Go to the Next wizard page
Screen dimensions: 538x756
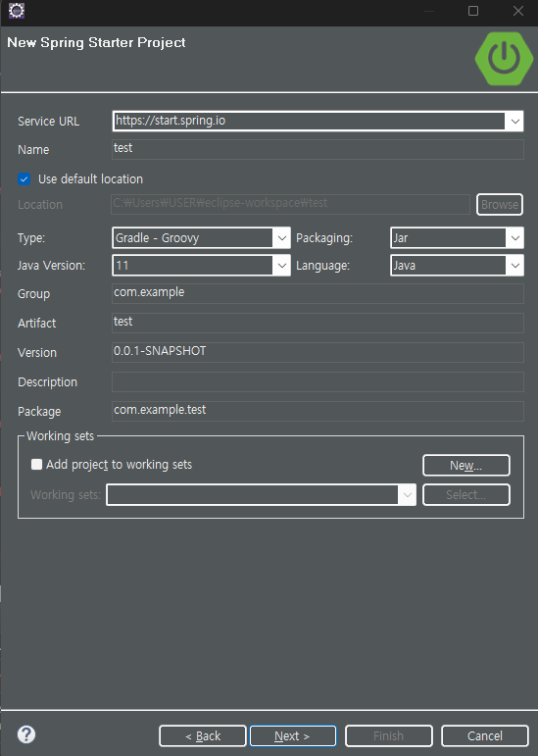pos(293,735)
